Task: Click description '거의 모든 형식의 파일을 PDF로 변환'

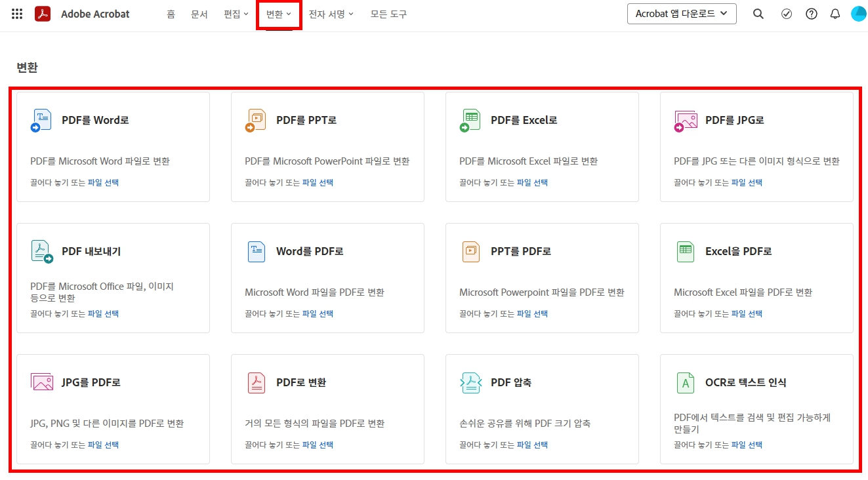Action: [314, 424]
